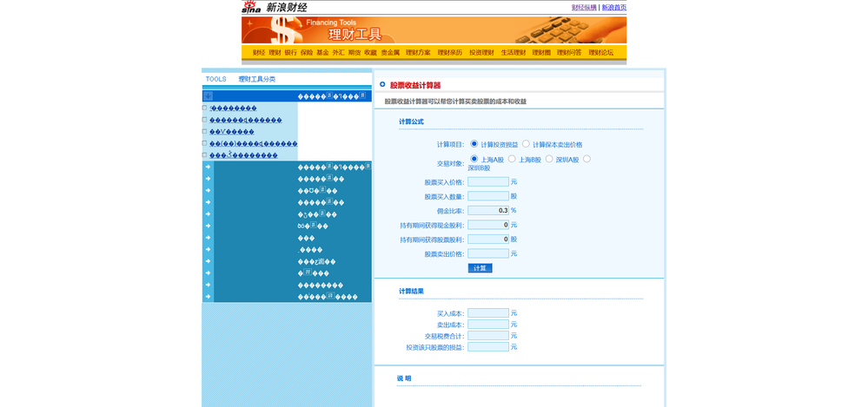Open the garbled sidebar link containing parentheses

(254, 143)
